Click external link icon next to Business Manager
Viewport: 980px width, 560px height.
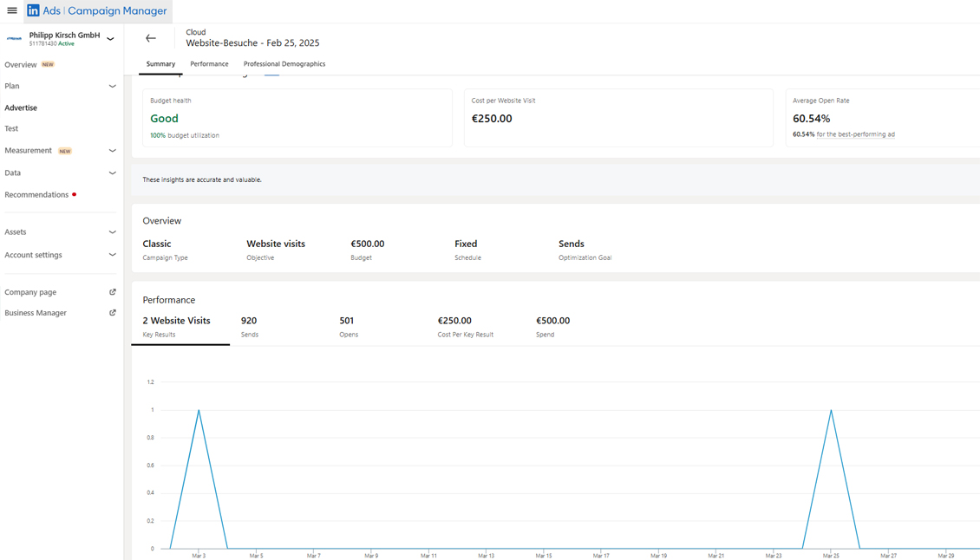[112, 313]
